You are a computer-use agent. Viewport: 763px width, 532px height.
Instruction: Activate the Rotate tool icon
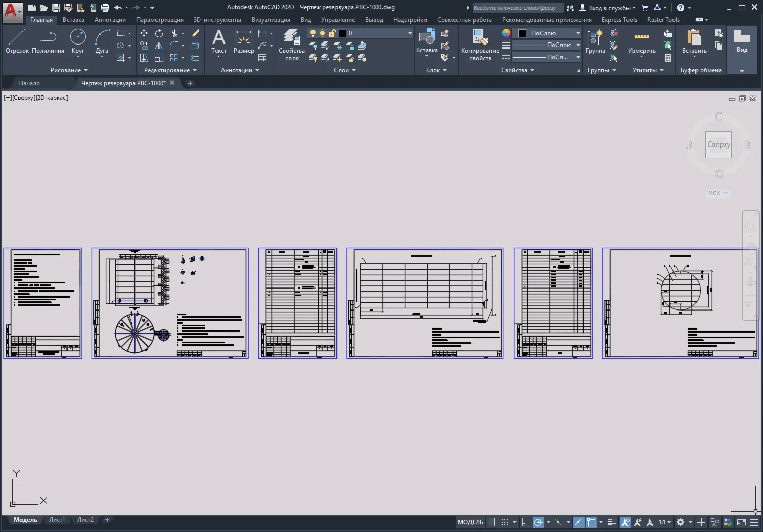(x=159, y=33)
